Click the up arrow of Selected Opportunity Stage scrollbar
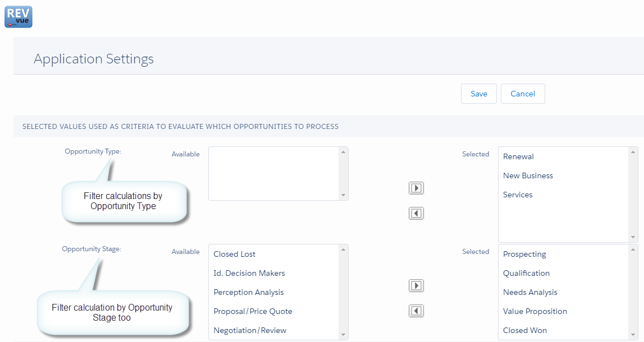Image resolution: width=644 pixels, height=342 pixels. [633, 249]
